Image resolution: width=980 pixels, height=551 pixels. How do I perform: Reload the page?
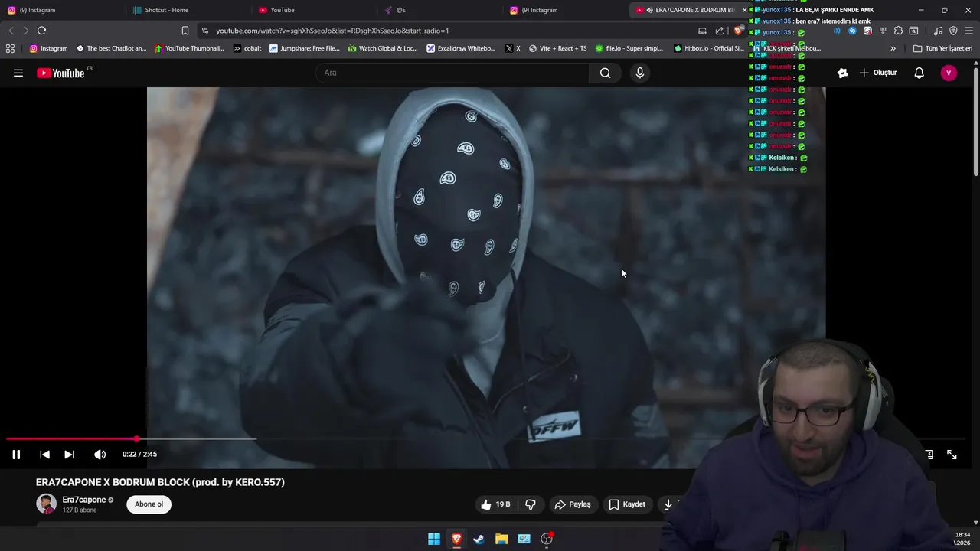(41, 31)
